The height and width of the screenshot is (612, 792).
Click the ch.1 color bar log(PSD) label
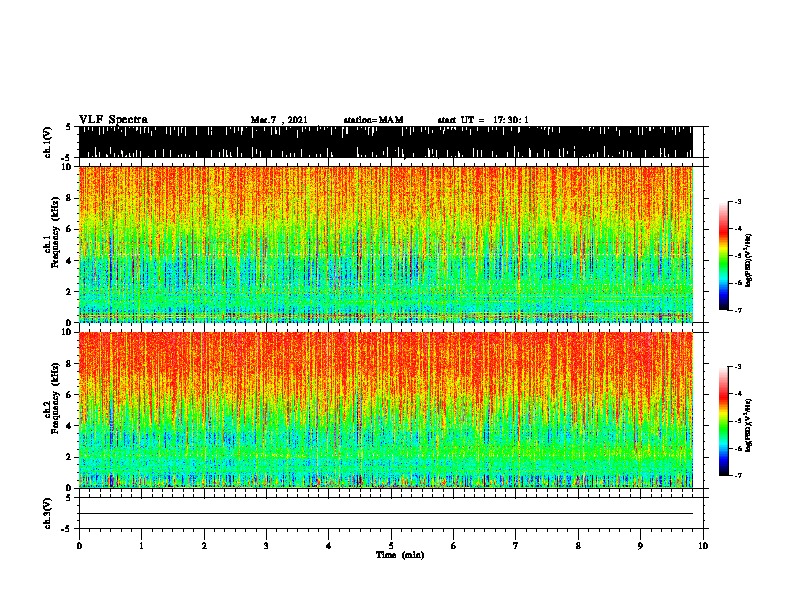(x=748, y=261)
